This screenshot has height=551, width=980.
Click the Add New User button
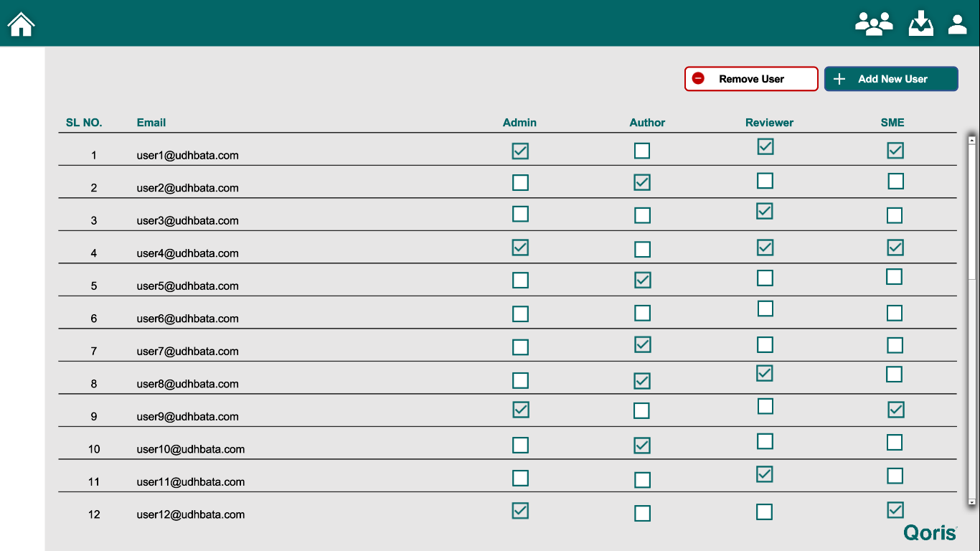coord(891,79)
